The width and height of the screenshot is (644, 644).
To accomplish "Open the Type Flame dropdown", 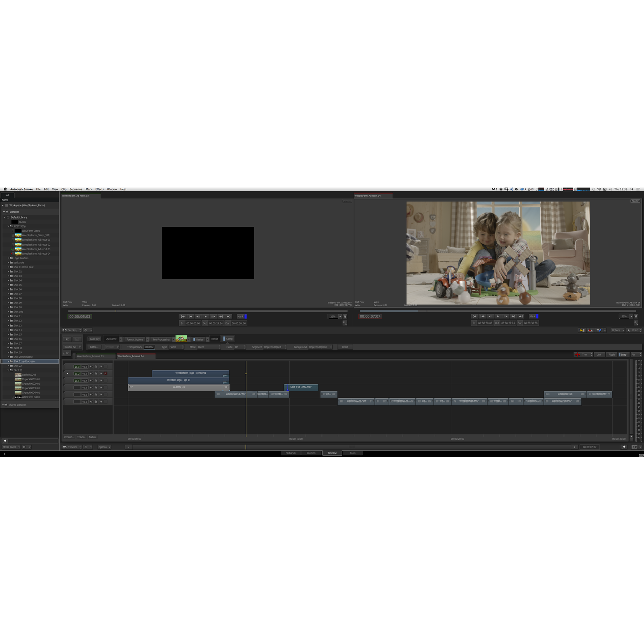I will [x=176, y=347].
